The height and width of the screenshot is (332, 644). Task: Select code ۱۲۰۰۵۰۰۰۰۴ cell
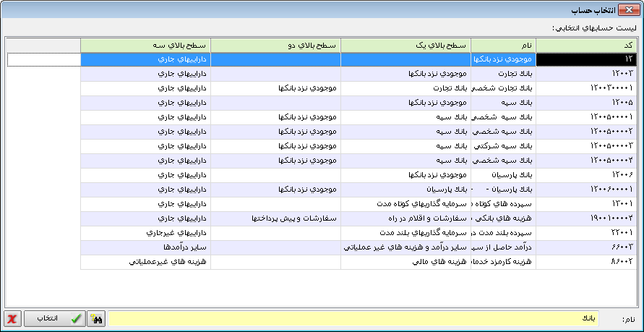coord(586,161)
